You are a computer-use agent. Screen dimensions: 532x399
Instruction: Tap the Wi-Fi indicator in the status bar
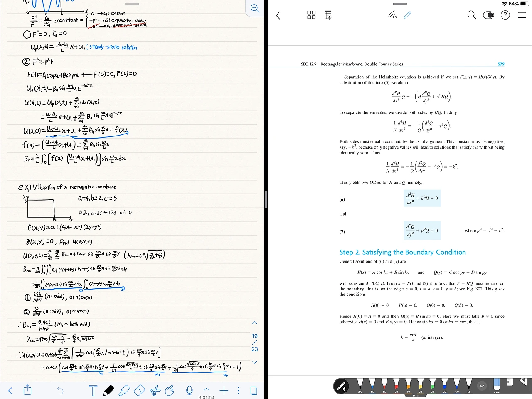504,4
